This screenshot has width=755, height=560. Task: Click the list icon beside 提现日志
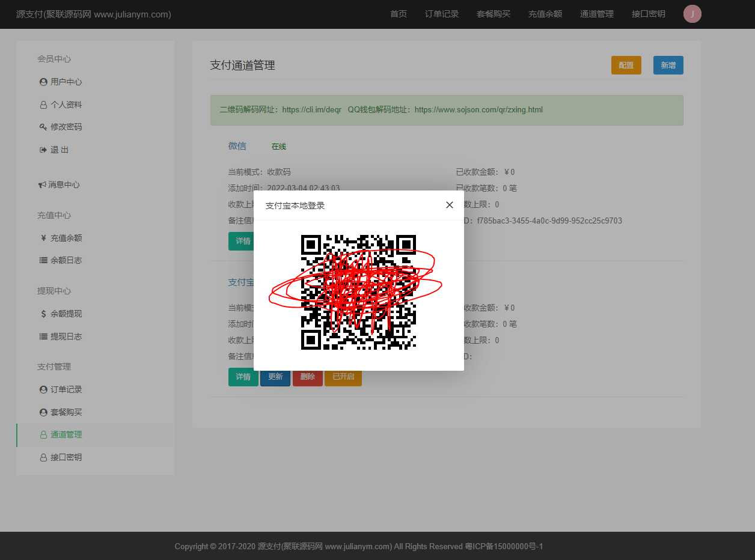pyautogui.click(x=43, y=336)
